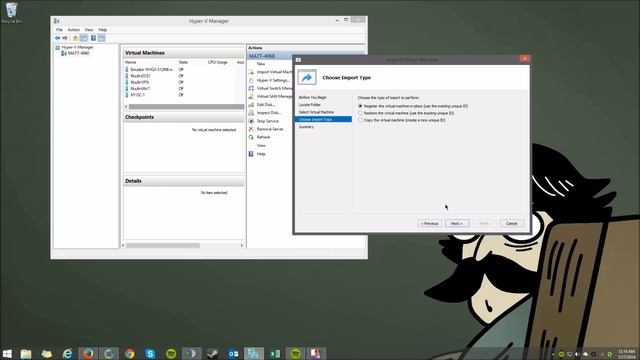Open Outlook from the taskbar
Screen dimensions: 640x360
coord(233,353)
